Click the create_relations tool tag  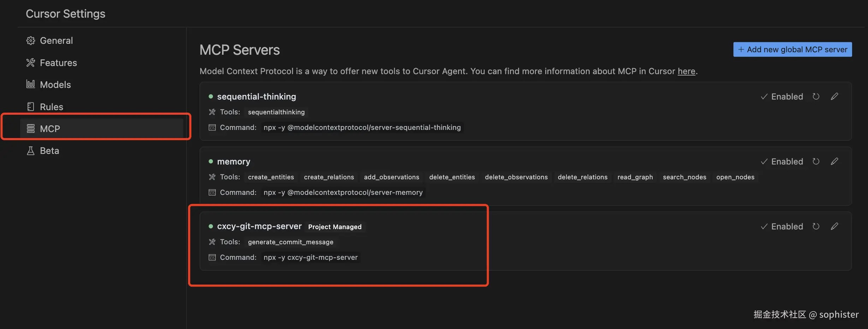pyautogui.click(x=329, y=177)
